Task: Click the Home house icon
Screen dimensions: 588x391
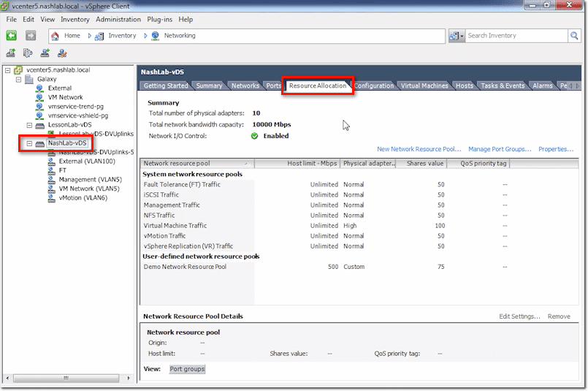Action: 55,36
